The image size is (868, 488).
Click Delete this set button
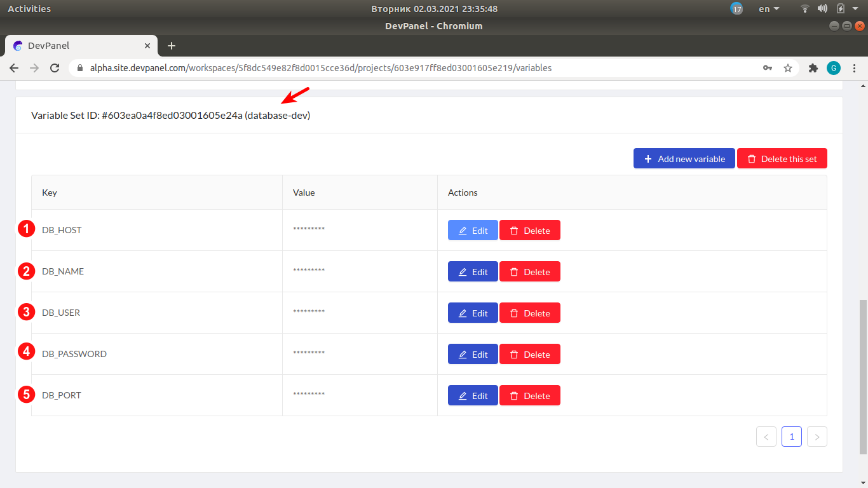(x=782, y=159)
